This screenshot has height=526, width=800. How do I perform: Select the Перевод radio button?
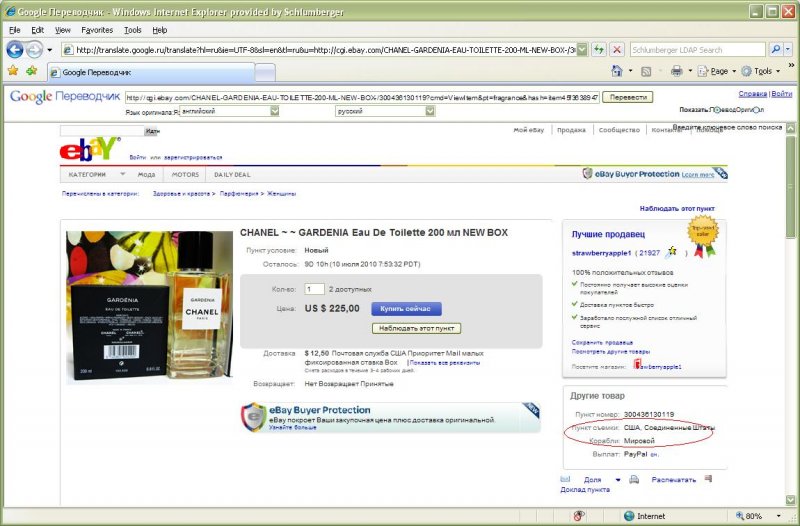[717, 110]
